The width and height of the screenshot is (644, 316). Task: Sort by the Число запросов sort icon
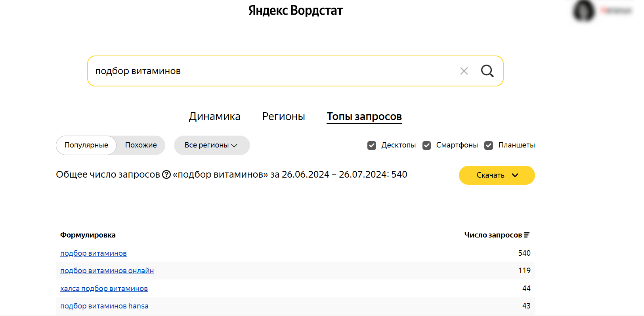pos(527,235)
